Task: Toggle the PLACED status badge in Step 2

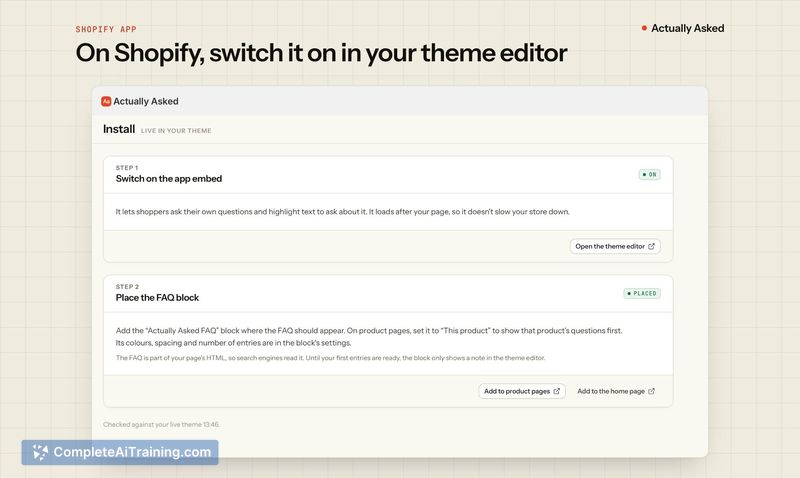Action: pyautogui.click(x=642, y=293)
